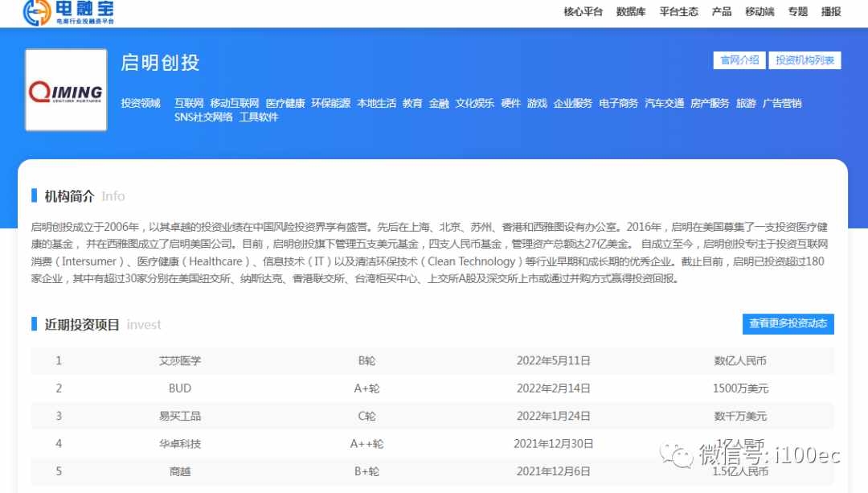Click the 游戏 field tag
Screen dimensions: 868x493
click(537, 103)
